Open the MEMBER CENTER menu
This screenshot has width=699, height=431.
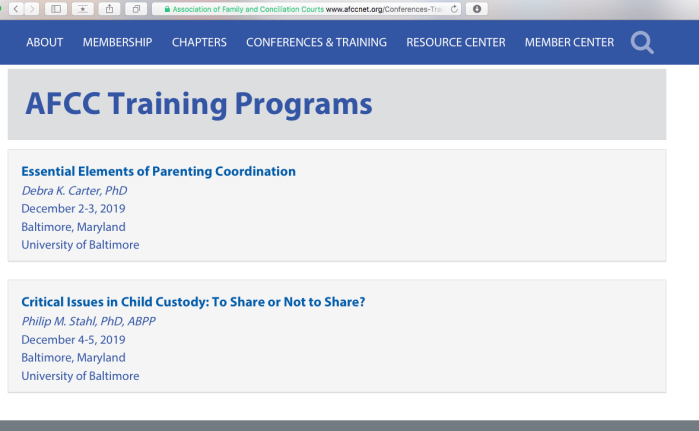[569, 42]
